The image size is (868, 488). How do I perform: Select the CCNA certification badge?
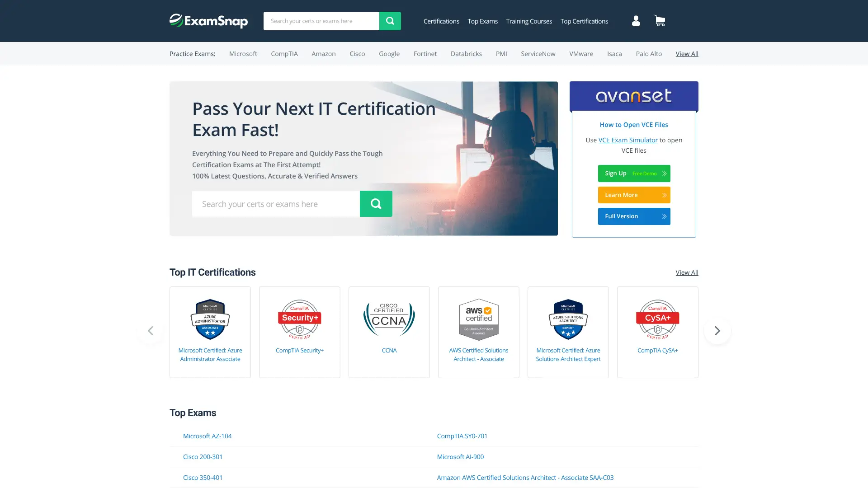389,319
